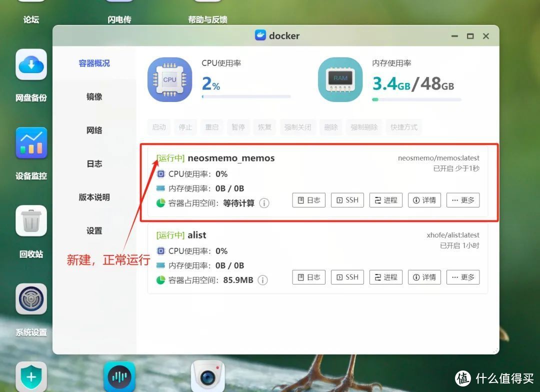
Task: Switch to the 网络 network tab
Action: click(x=93, y=130)
